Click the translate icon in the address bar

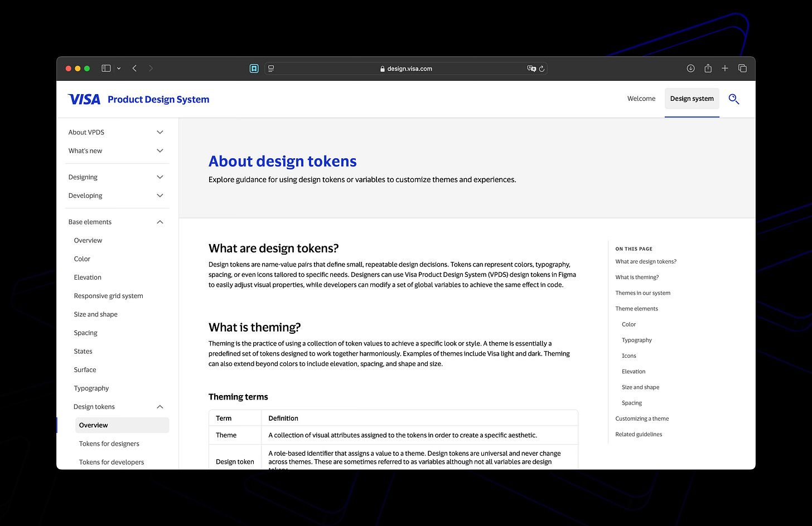coord(531,69)
